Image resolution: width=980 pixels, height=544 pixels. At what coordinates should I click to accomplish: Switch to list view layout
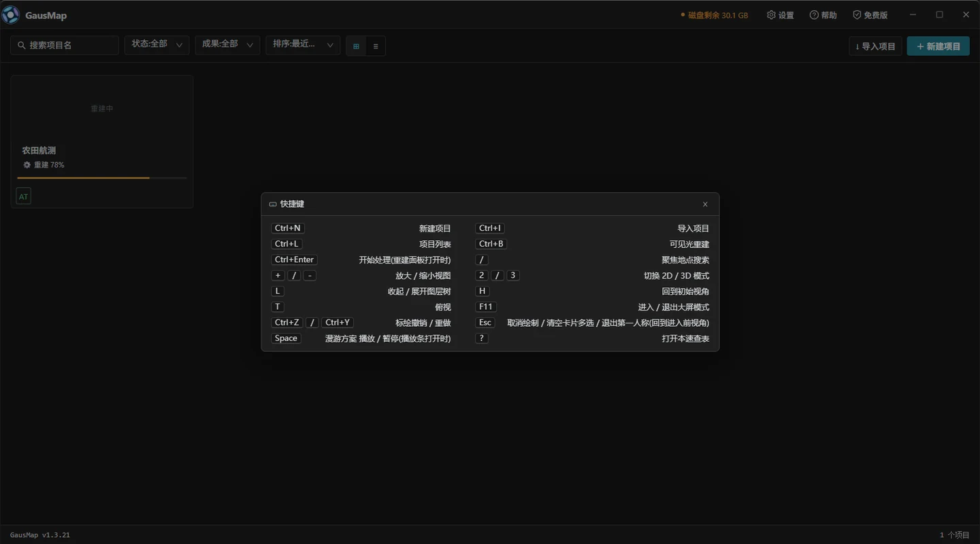coord(376,46)
